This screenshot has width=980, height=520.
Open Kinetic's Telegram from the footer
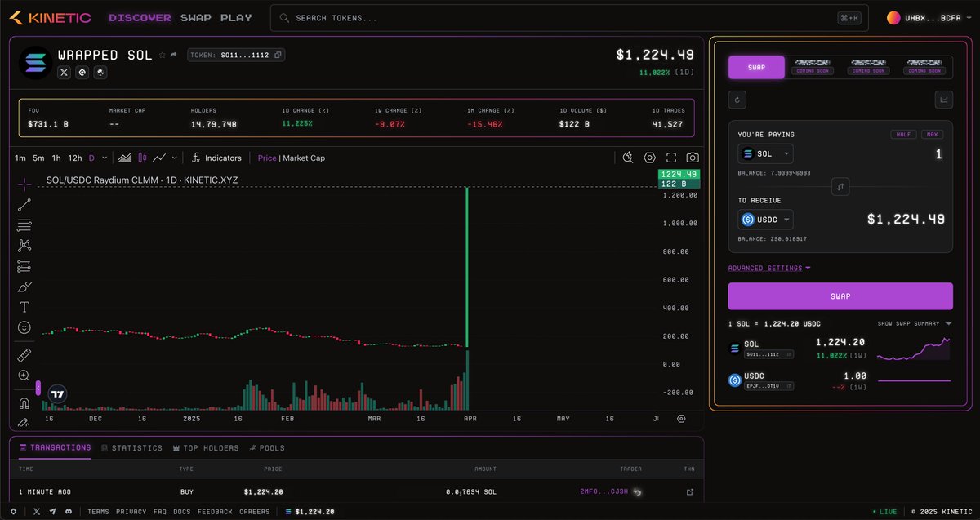52,512
